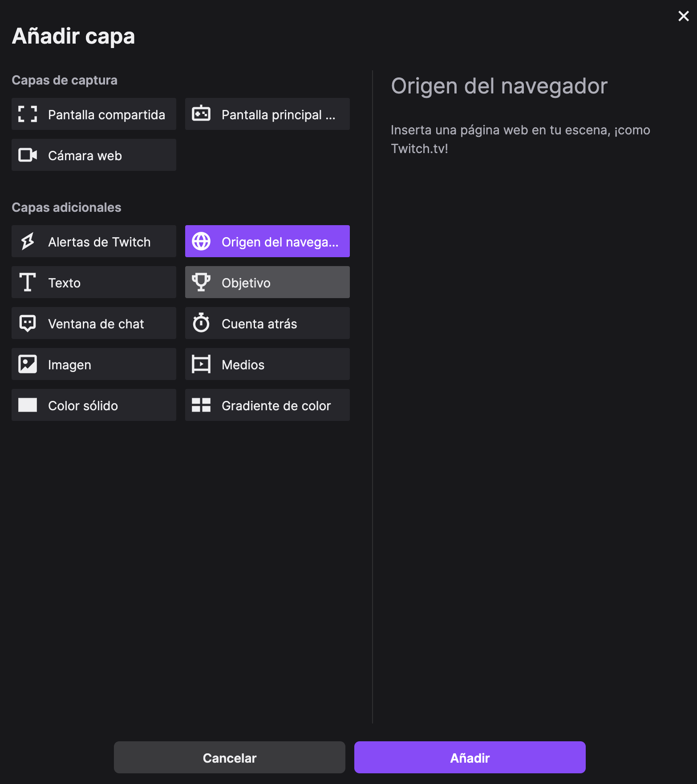Choose the Pantalla principal game capture icon

click(201, 114)
